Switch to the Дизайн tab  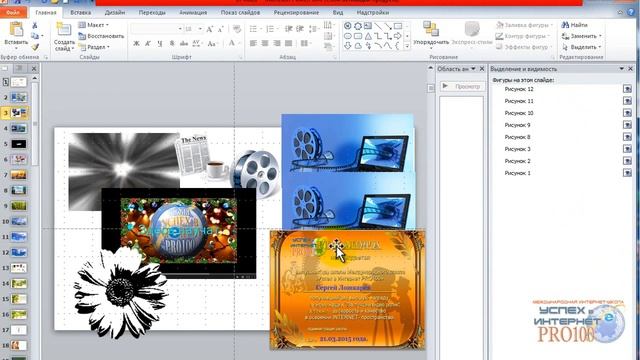115,13
